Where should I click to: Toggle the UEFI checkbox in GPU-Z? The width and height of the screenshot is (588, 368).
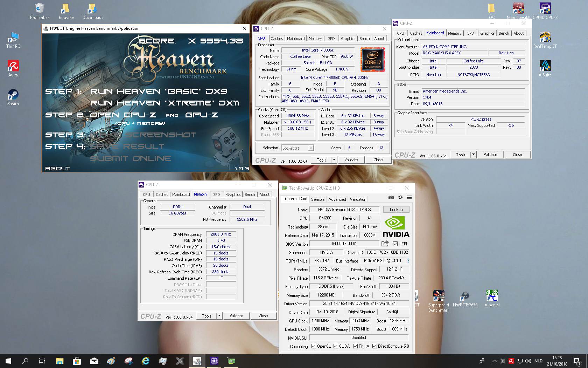[395, 244]
